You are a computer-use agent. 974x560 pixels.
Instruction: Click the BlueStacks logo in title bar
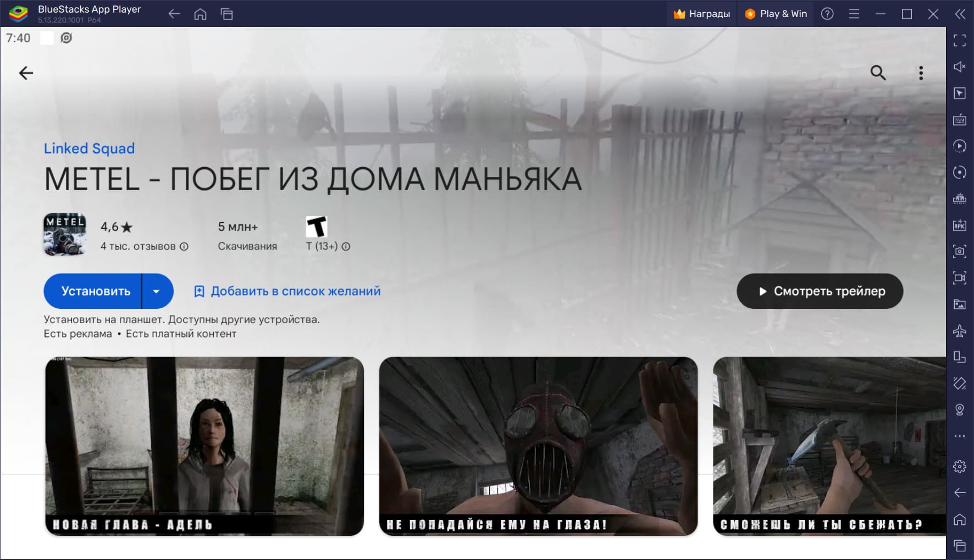[18, 14]
